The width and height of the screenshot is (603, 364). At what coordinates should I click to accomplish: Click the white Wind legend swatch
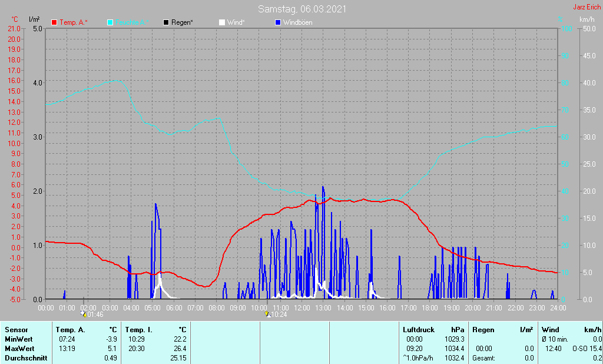pyautogui.click(x=221, y=22)
